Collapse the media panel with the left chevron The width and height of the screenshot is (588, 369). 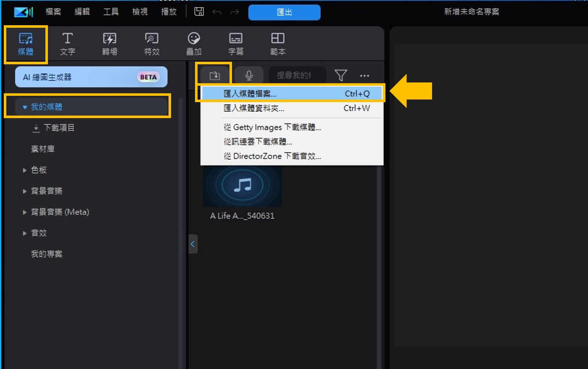[192, 244]
